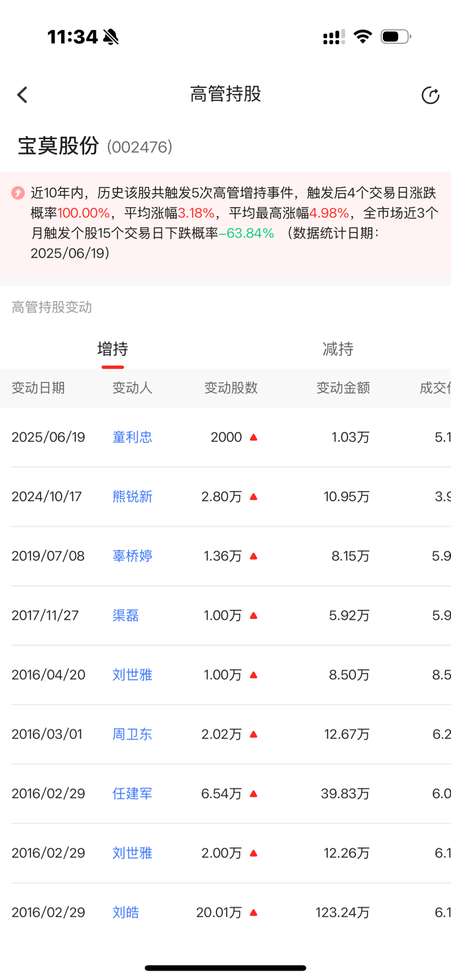
Task: Open executive profile 童利忠
Action: tap(132, 437)
